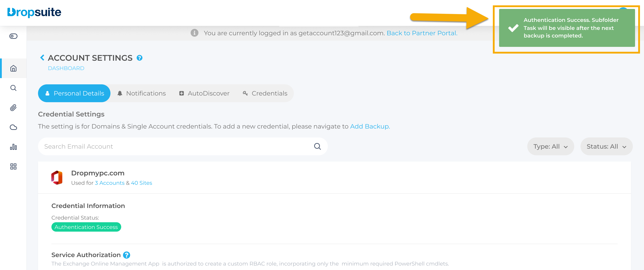
Task: Switch to the Notifications tab
Action: point(142,93)
